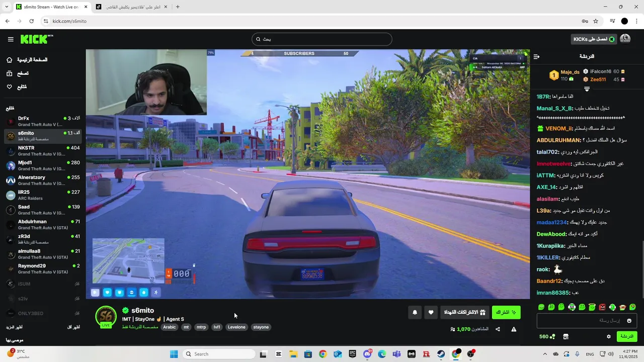Open the hamburger sidebar menu

[x=11, y=39]
